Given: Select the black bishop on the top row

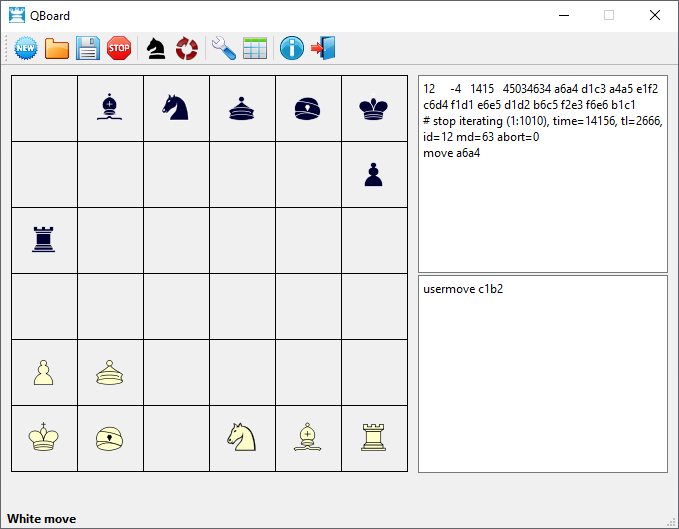Looking at the screenshot, I should click(110, 107).
